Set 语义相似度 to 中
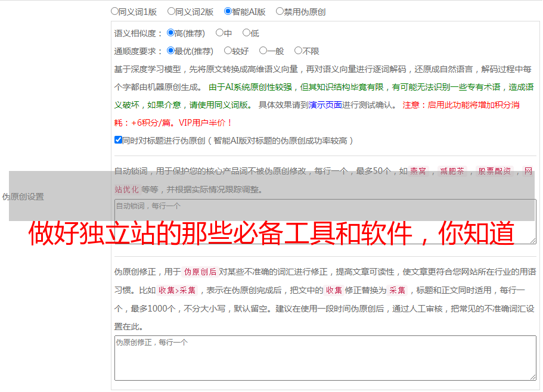Viewport: 543px width, 392px height. click(x=220, y=33)
